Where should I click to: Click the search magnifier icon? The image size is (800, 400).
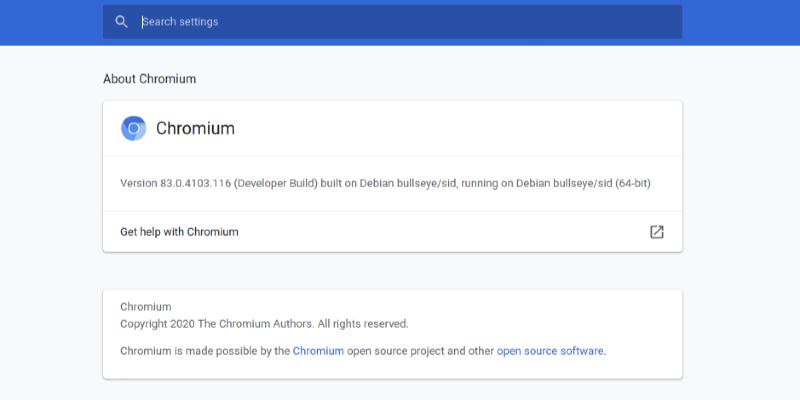[121, 22]
